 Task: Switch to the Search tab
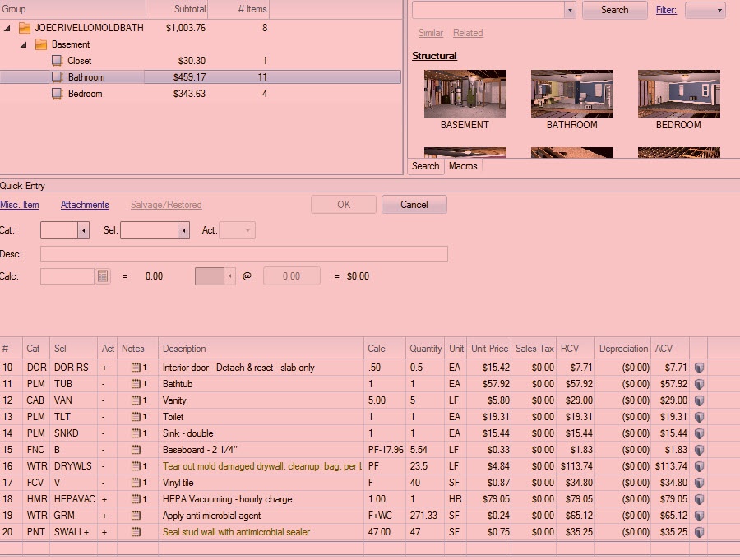point(425,166)
